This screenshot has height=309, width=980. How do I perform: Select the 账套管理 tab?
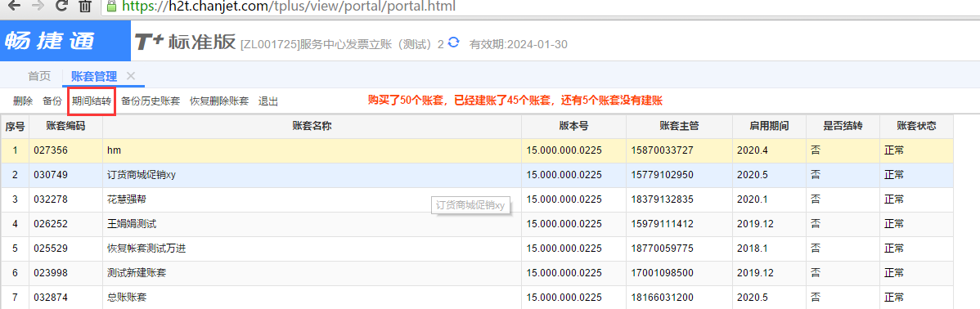pyautogui.click(x=94, y=76)
